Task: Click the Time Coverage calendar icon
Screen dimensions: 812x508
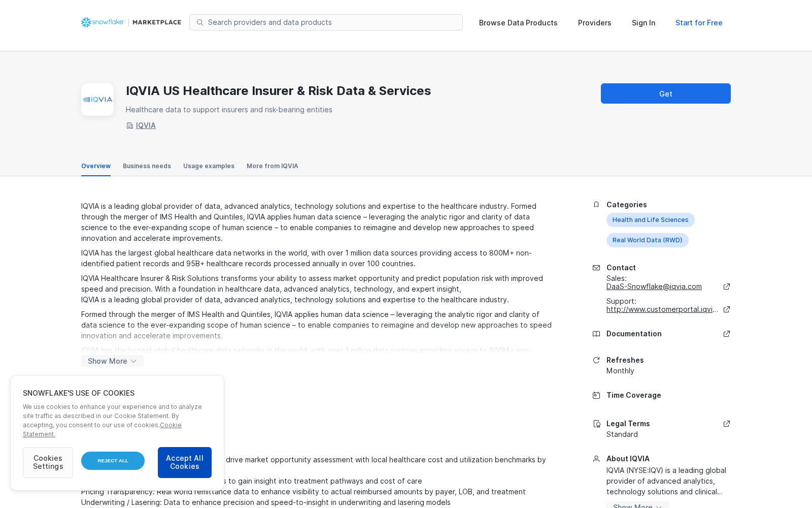Action: coord(596,395)
